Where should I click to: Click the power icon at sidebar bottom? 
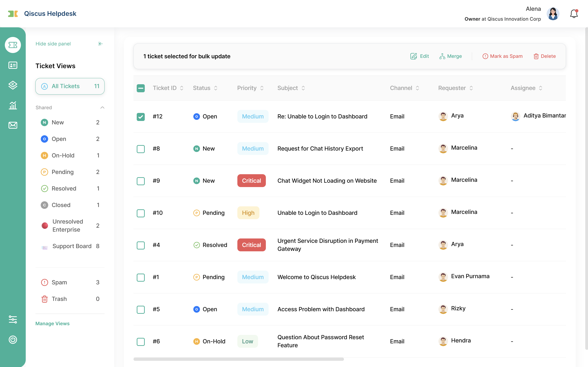[x=13, y=339]
